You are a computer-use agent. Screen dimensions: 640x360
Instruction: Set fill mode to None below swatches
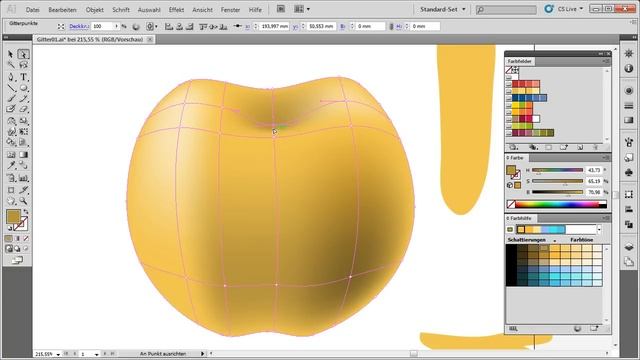tap(26, 238)
